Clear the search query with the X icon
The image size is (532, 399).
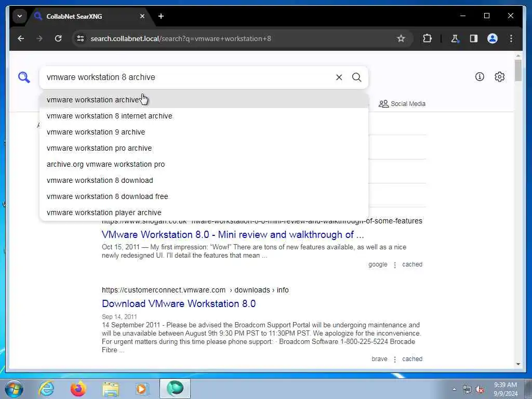coord(339,77)
